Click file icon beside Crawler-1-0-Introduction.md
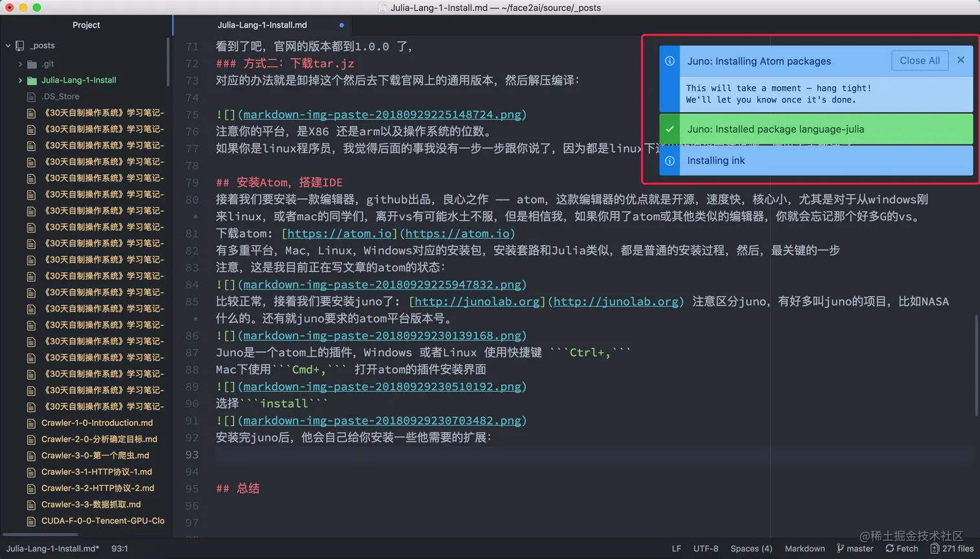980x559 pixels. (x=31, y=423)
